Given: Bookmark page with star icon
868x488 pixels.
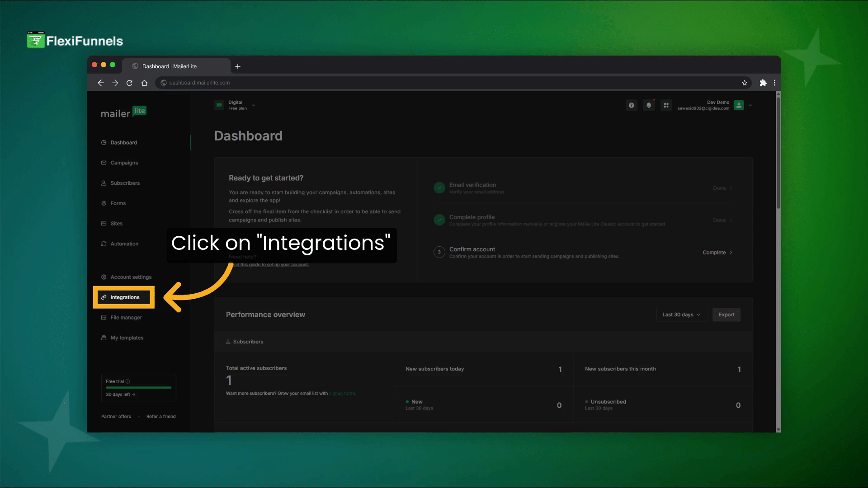Looking at the screenshot, I should point(744,83).
